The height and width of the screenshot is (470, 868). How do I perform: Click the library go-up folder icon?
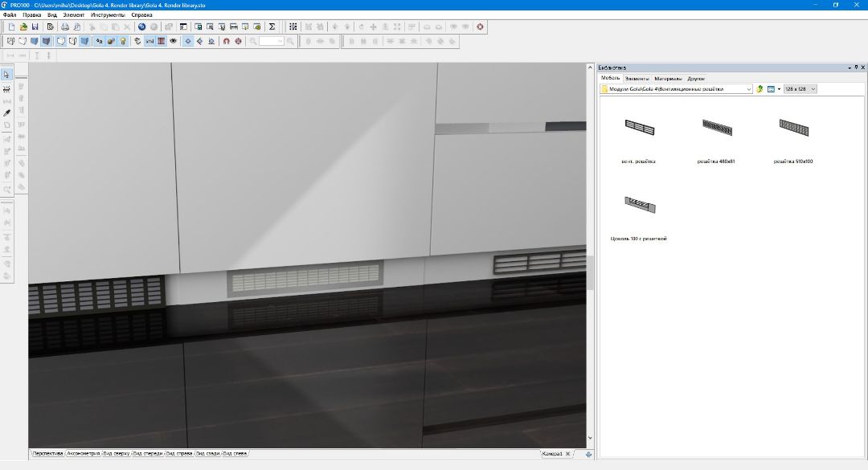(759, 89)
